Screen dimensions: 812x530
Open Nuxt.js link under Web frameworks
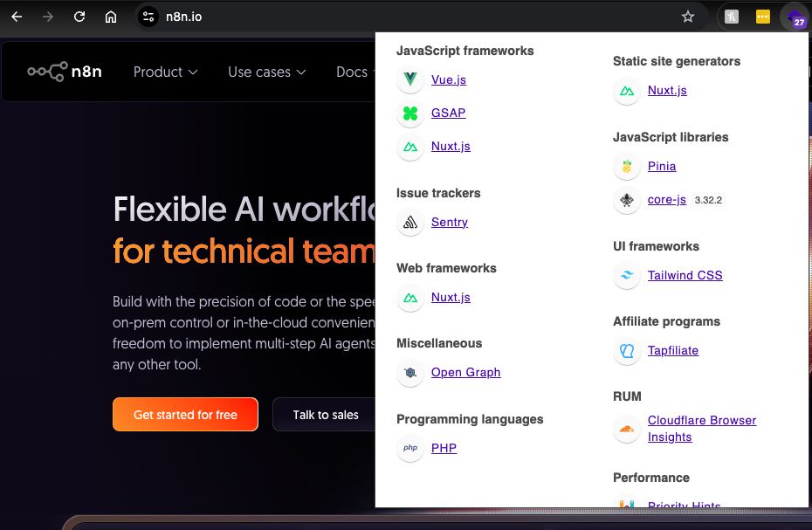click(451, 298)
